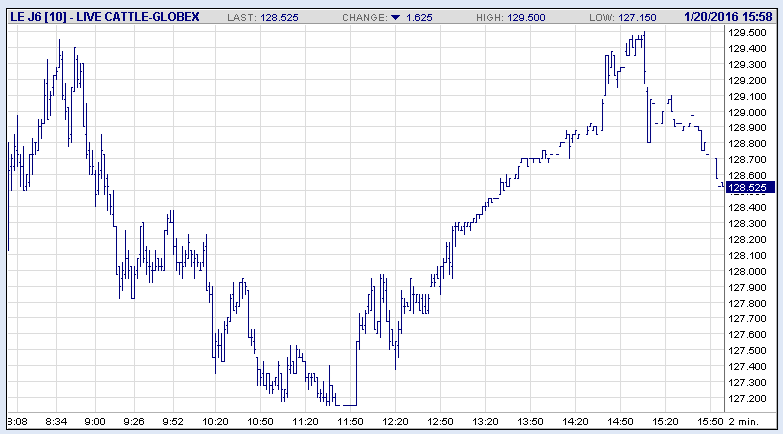Click the 129.000 price axis label
The height and width of the screenshot is (434, 783).
click(748, 112)
